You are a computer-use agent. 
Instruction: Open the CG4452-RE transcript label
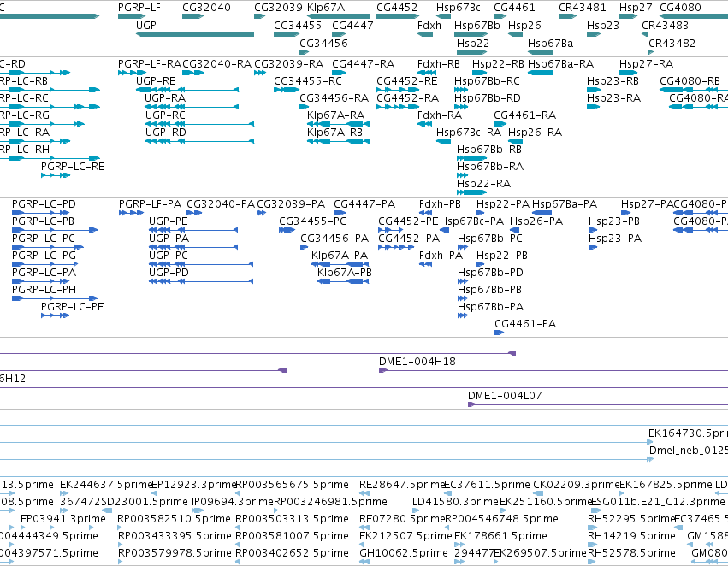pos(406,80)
